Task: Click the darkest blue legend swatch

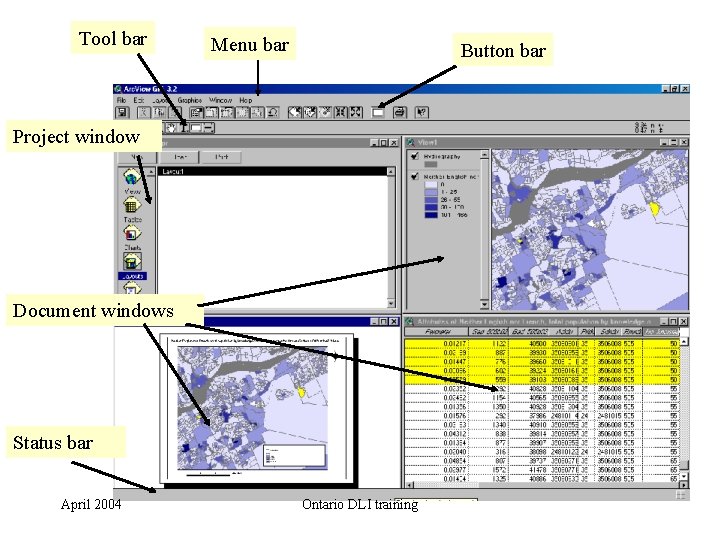Action: pyautogui.click(x=431, y=214)
